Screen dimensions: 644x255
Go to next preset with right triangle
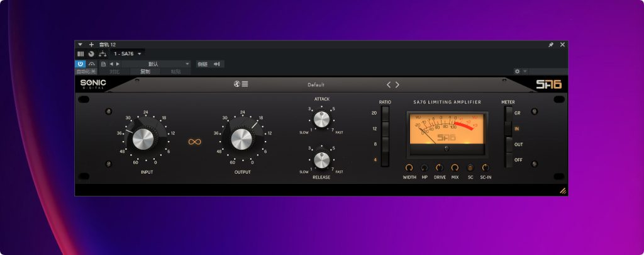coord(118,64)
